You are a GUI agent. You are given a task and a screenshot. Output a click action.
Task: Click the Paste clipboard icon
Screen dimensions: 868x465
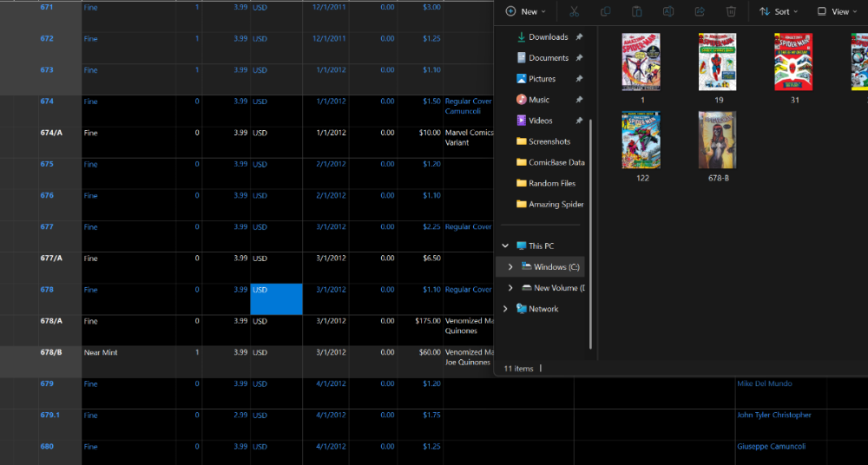[x=636, y=12]
